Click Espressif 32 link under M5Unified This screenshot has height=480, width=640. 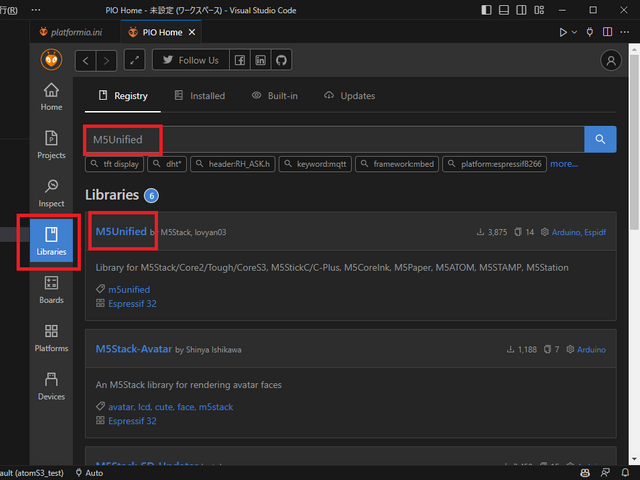[132, 304]
